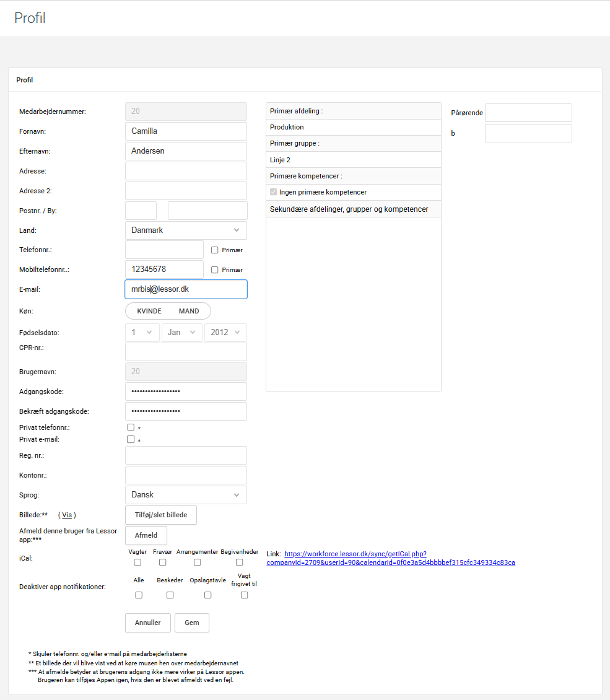Click the Reg. nr. input field
This screenshot has width=610, height=700.
(x=186, y=455)
